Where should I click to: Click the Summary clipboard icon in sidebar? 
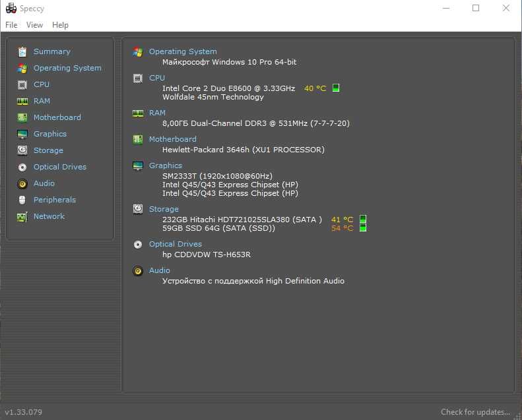pyautogui.click(x=22, y=52)
